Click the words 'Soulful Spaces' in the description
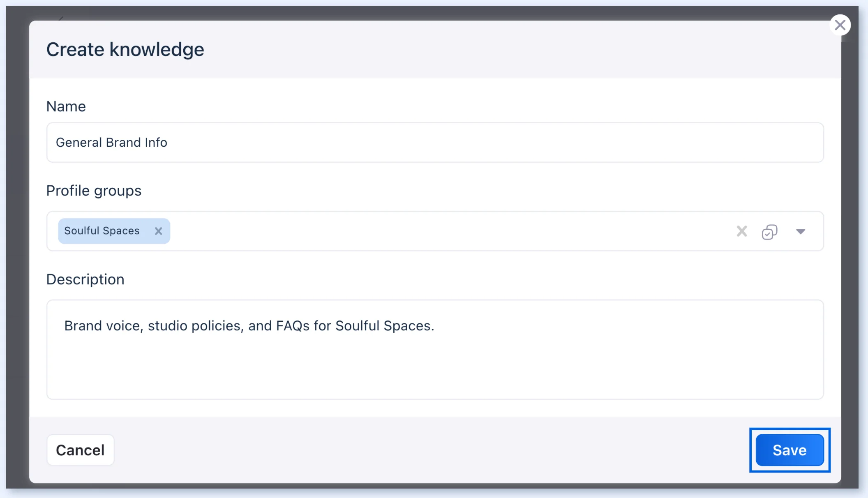The height and width of the screenshot is (498, 868). point(384,326)
